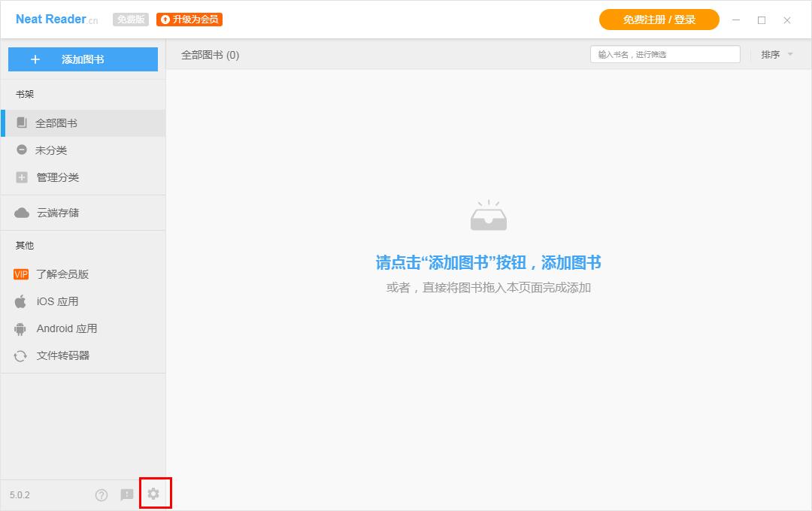Click the Neat Reader logo
This screenshot has width=812, height=511.
(x=49, y=19)
